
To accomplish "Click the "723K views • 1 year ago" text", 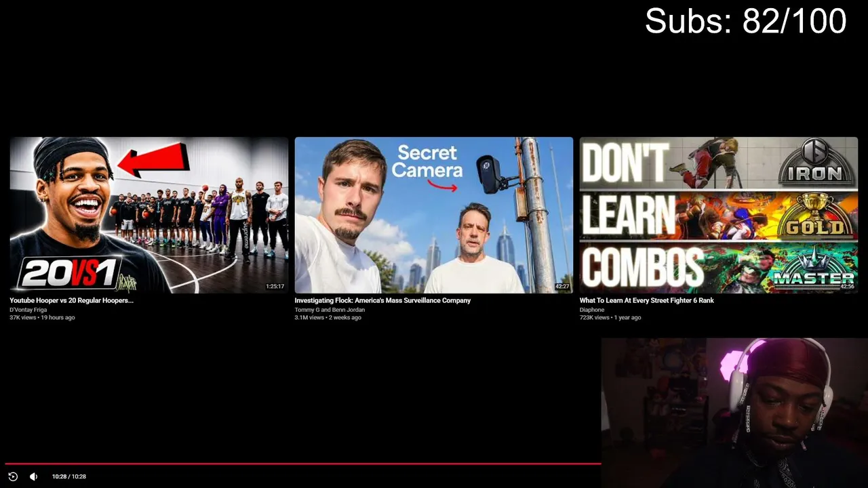I will pyautogui.click(x=610, y=317).
